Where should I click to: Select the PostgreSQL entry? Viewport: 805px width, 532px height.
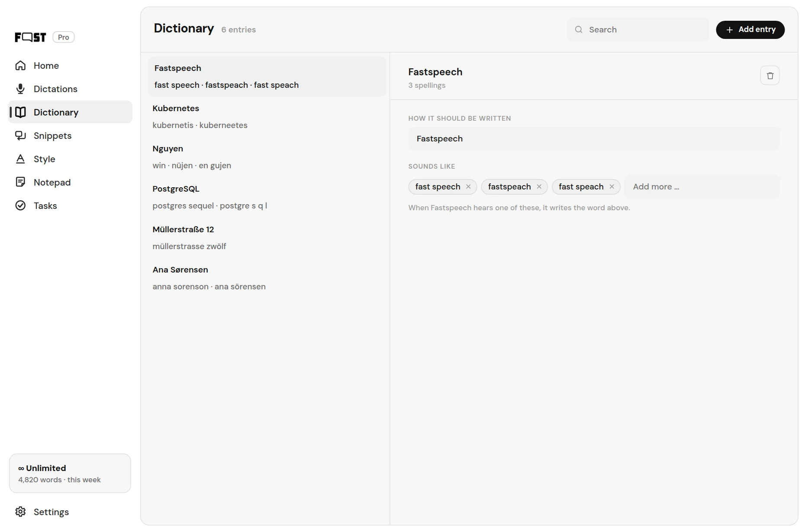tap(267, 197)
